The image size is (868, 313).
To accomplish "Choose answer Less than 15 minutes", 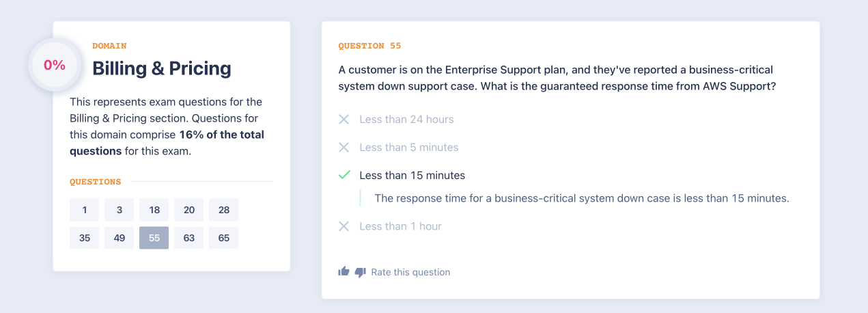I will click(412, 176).
